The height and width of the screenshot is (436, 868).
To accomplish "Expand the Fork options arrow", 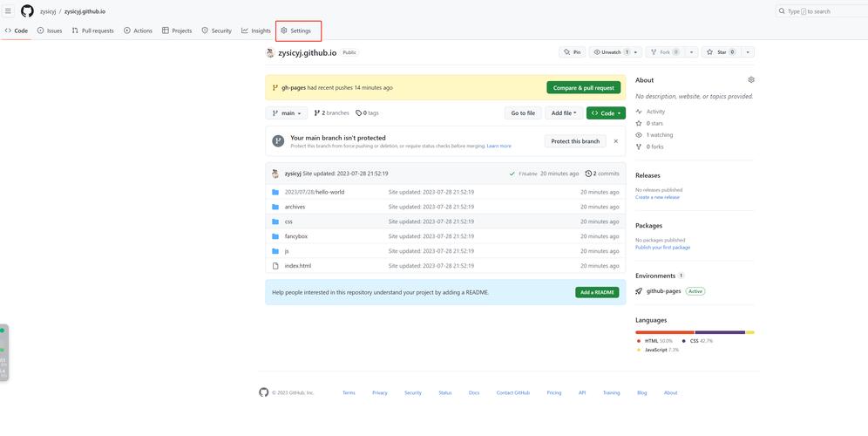I will 691,52.
